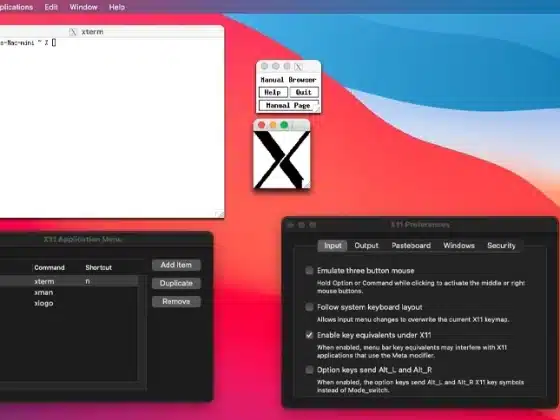Click the large X logo image
Viewport: 560px width, 420px height.
pyautogui.click(x=282, y=160)
